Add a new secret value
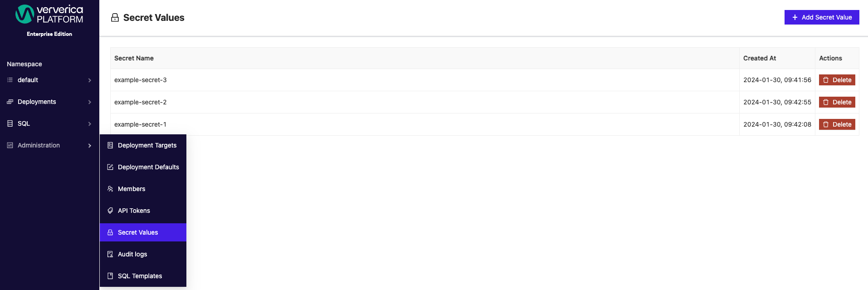The height and width of the screenshot is (290, 868). (x=822, y=17)
